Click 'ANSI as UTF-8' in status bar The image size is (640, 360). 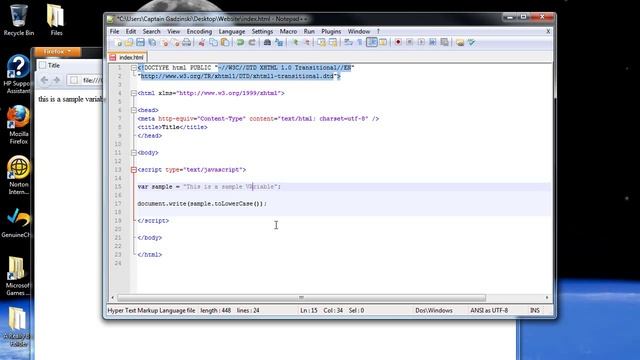[489, 311]
